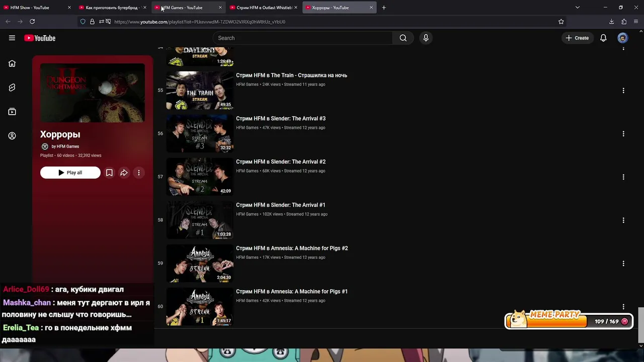Open Slender: The Arrival #3 title

pos(281,119)
